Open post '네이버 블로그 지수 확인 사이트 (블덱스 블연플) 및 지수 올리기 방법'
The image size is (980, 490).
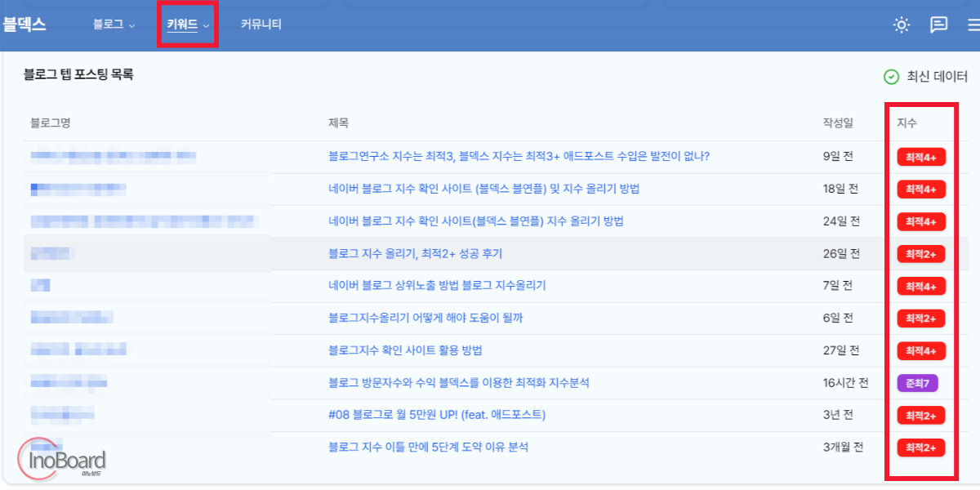483,189
